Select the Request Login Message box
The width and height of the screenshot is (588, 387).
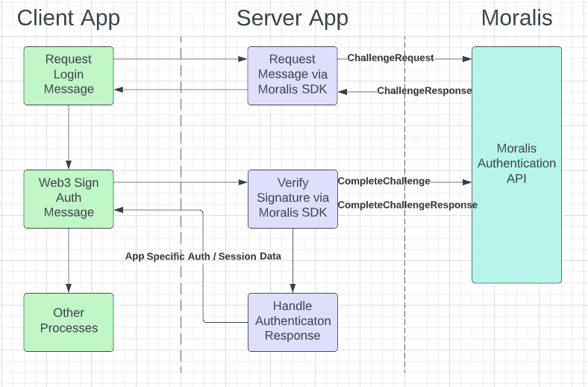tap(69, 75)
